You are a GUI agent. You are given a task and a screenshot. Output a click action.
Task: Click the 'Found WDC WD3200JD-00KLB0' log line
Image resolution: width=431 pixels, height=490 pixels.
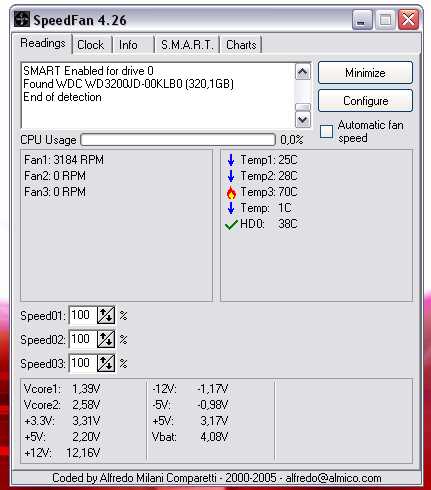[x=128, y=84]
